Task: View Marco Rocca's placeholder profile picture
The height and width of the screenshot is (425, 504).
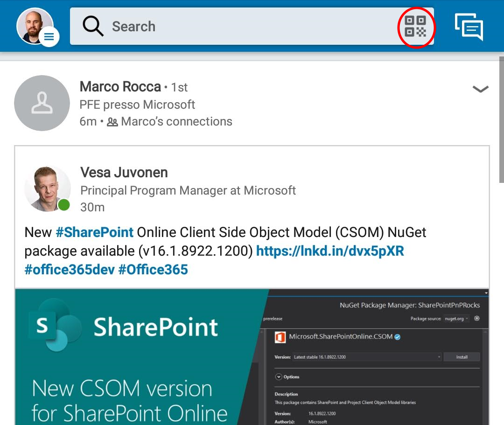Action: pos(42,103)
